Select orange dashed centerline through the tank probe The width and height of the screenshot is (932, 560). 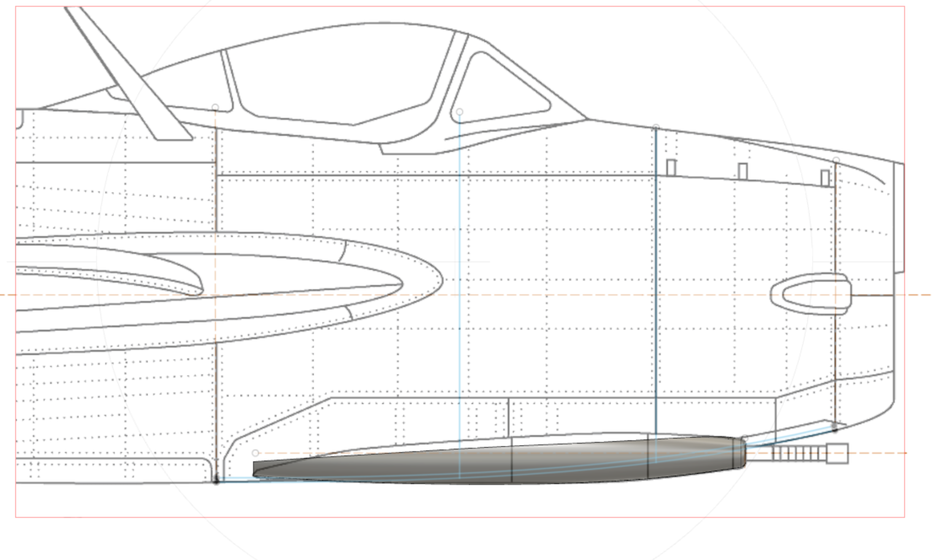point(582,453)
